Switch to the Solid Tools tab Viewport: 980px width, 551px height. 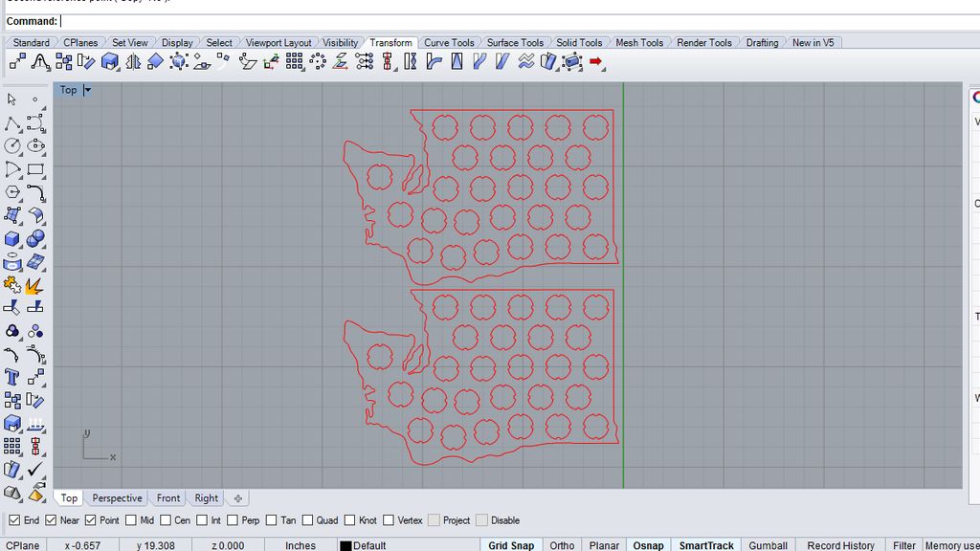[579, 42]
